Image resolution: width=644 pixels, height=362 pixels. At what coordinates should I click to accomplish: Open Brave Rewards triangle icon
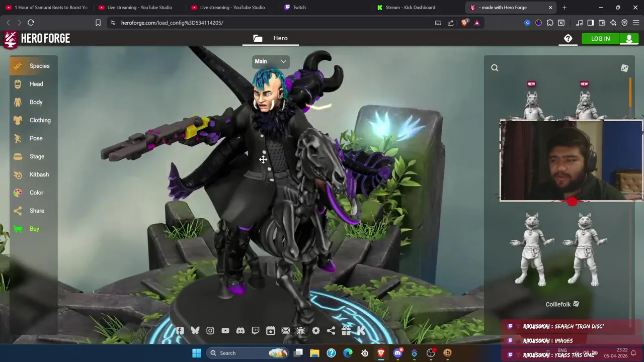[x=477, y=23]
